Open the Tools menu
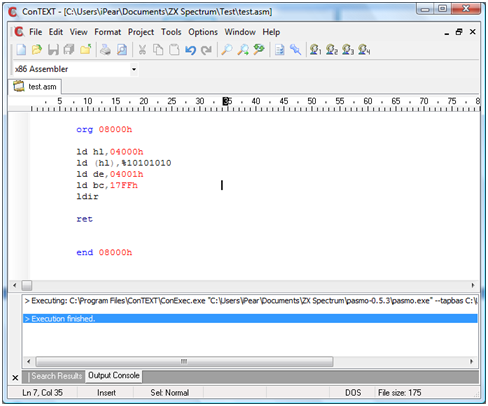Screen dimensions: 488x406 click(171, 32)
